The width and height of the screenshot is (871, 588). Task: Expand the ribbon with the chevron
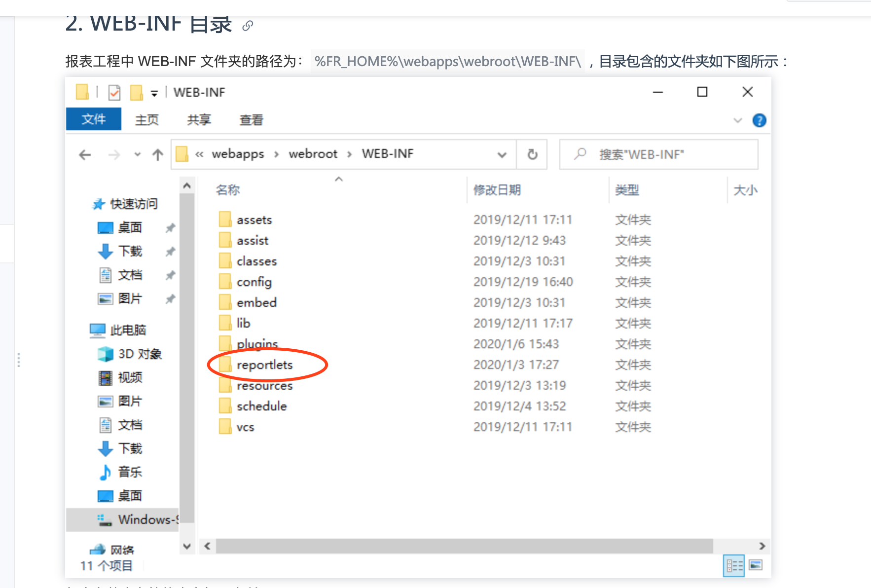tap(738, 120)
